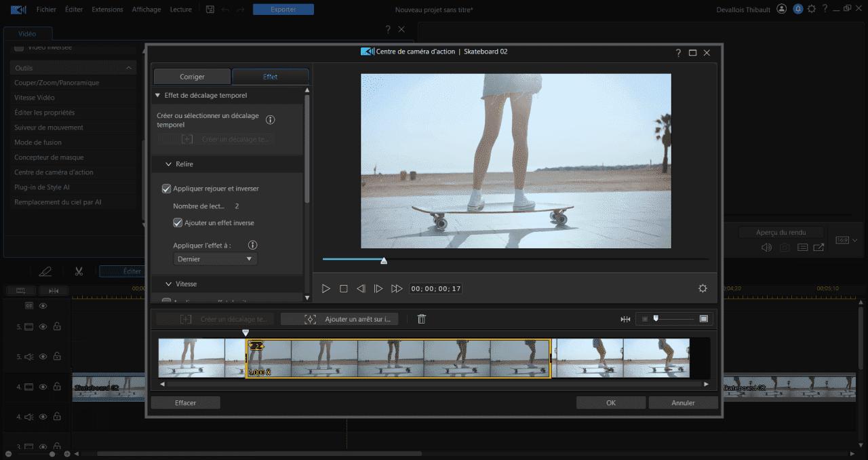Open the preview settings gear icon
This screenshot has height=460, width=868.
[703, 288]
